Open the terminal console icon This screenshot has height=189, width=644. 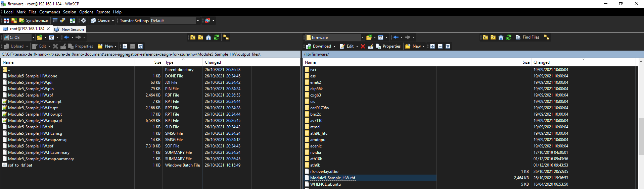(x=55, y=20)
